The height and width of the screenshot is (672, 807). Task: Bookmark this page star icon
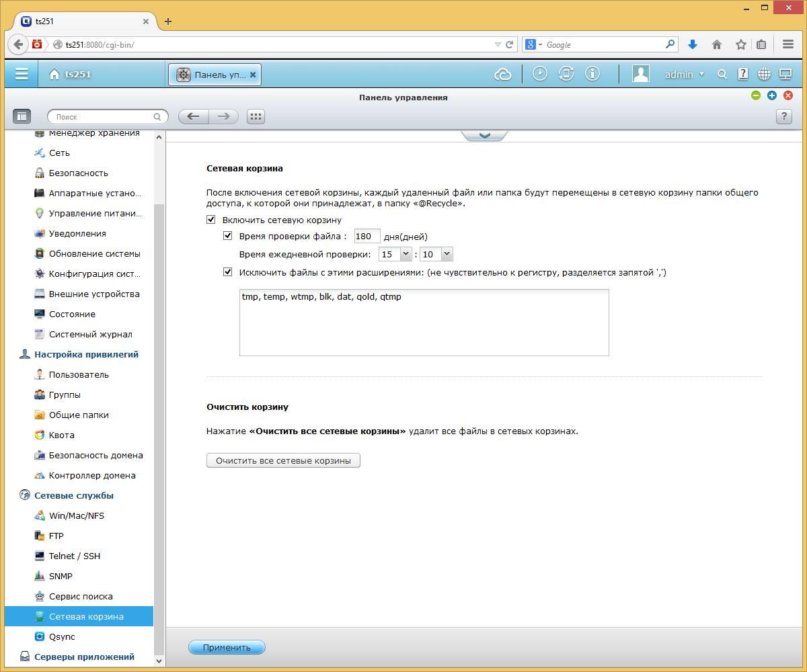tap(740, 44)
